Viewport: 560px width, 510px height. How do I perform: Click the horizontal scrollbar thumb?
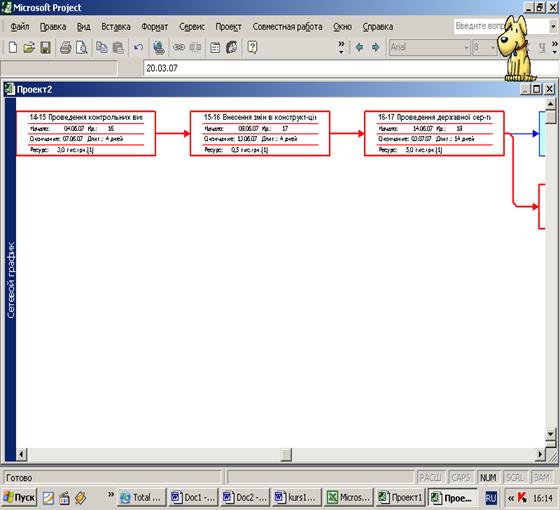(286, 455)
